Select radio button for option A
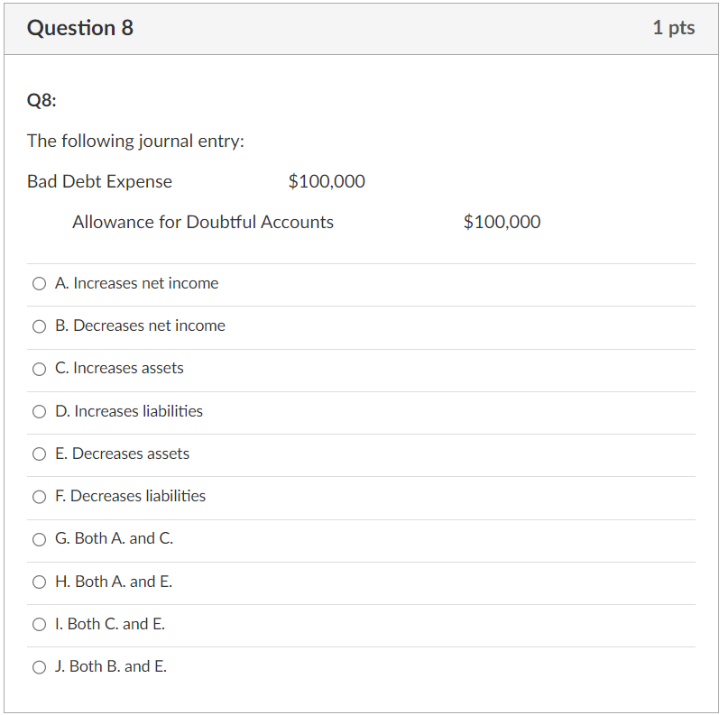Viewport: 728px width, 715px height. [39, 283]
